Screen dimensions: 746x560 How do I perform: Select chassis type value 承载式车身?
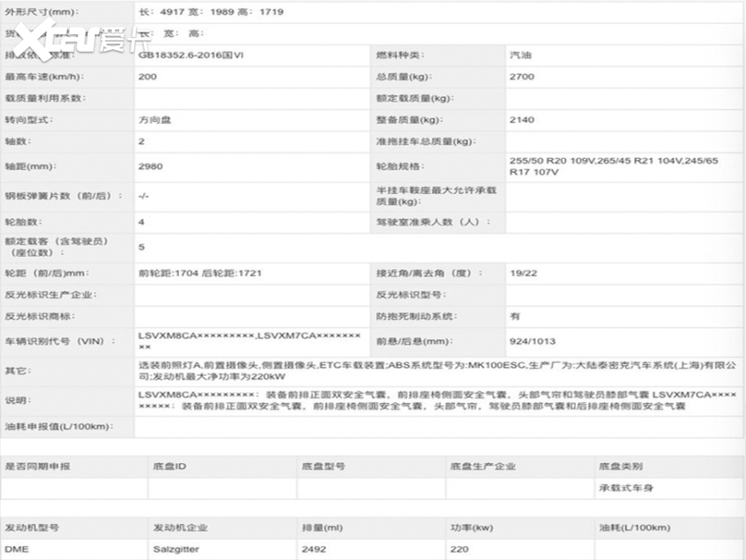626,489
